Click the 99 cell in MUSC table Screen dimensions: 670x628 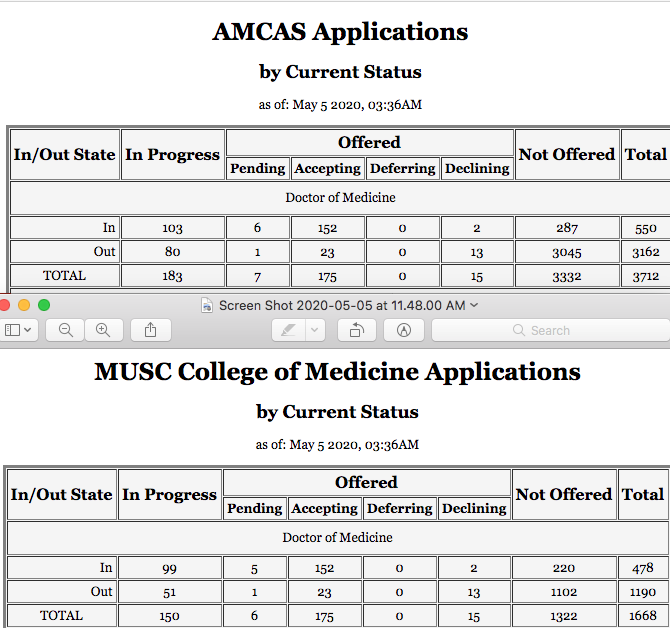pos(169,568)
